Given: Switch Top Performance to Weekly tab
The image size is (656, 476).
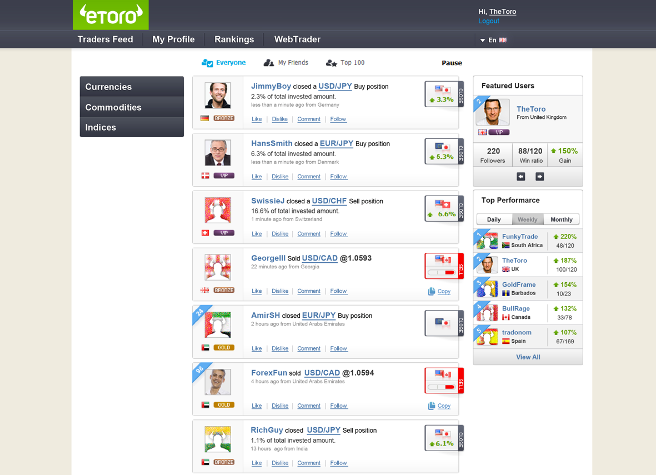Looking at the screenshot, I should (528, 219).
